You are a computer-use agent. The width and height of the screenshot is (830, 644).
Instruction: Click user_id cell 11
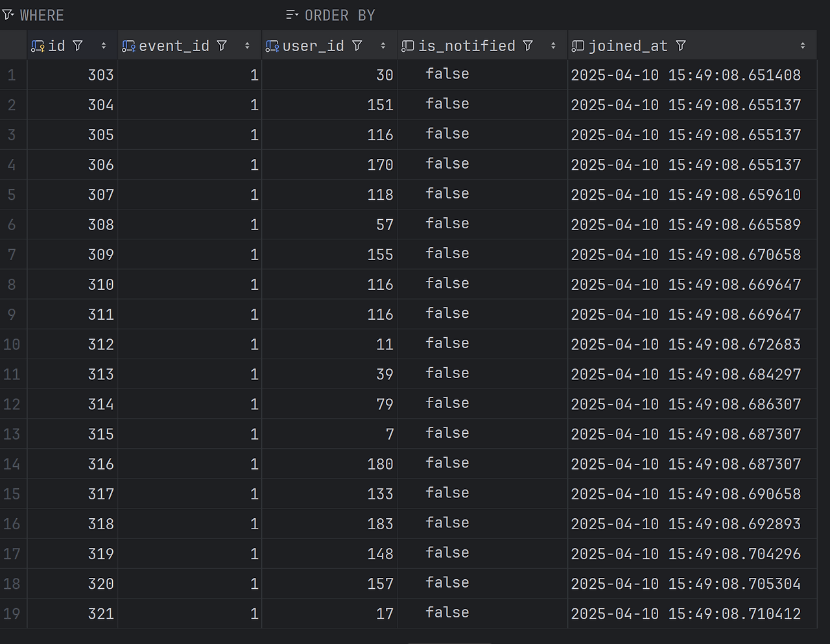click(x=329, y=344)
